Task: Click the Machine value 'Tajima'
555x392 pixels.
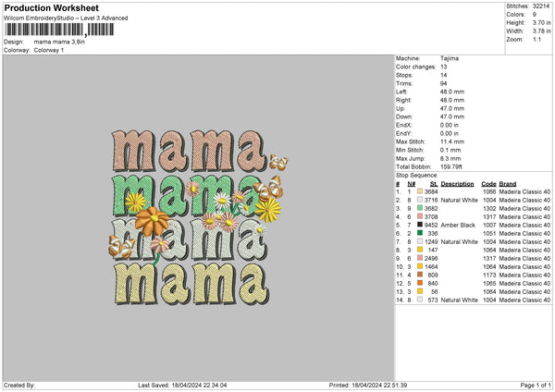Action: tap(450, 58)
